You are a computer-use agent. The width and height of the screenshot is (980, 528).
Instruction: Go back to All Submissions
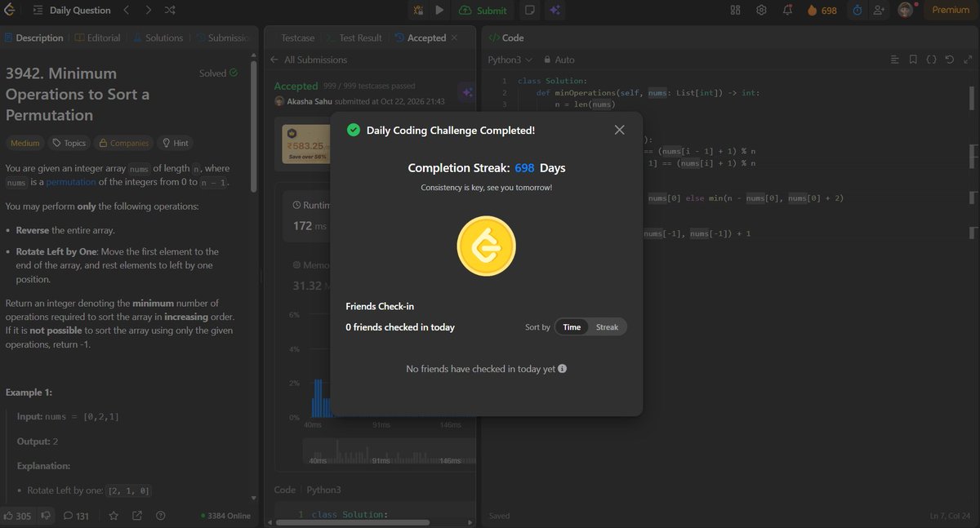(x=309, y=60)
